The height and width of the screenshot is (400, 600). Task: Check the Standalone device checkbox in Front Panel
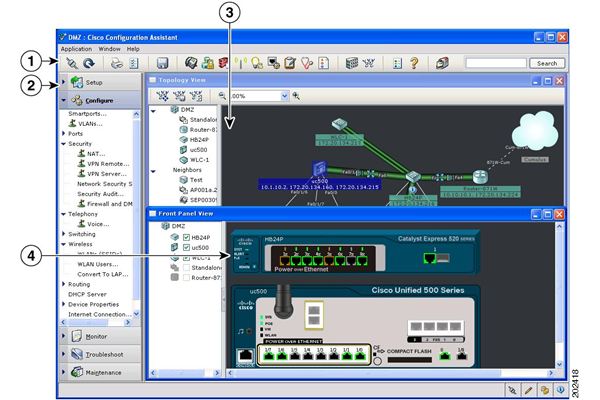tap(186, 268)
